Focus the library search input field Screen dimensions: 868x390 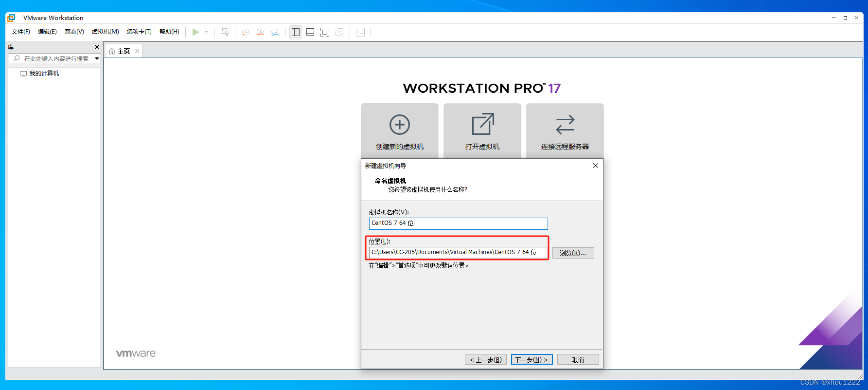53,58
